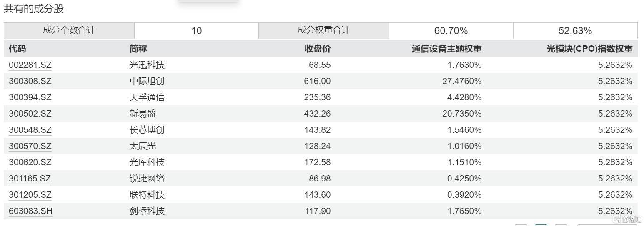Click the 300570.SZ stock code
644x226 pixels.
click(30, 146)
